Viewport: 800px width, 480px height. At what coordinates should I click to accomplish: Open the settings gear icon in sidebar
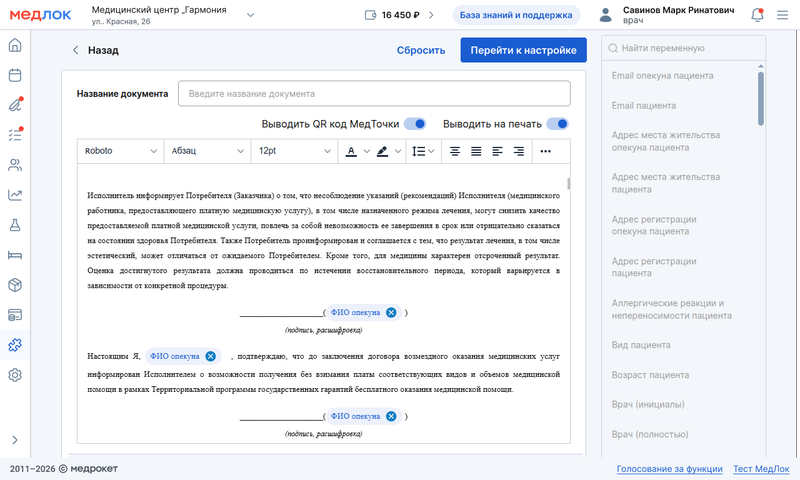click(15, 375)
